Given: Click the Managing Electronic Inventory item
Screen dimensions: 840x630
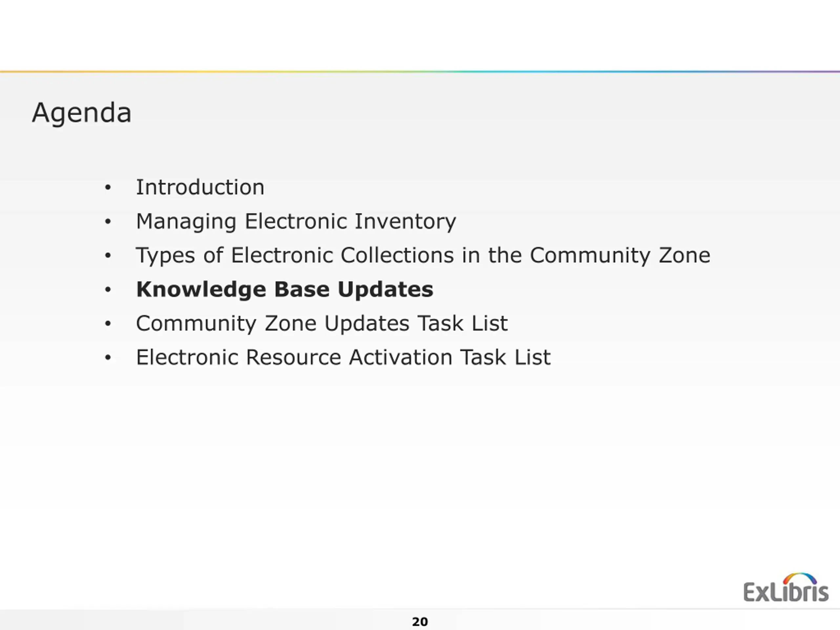Looking at the screenshot, I should pos(296,222).
